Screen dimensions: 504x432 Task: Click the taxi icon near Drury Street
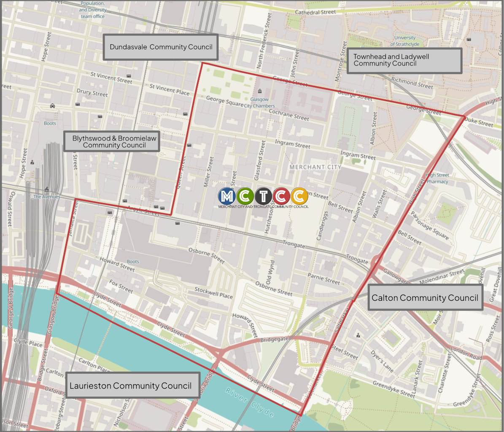[52, 106]
